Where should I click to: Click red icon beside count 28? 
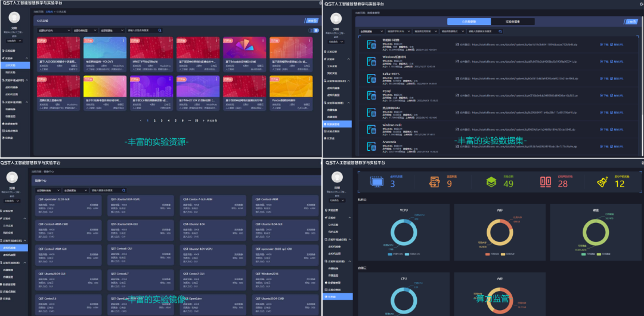(x=545, y=182)
